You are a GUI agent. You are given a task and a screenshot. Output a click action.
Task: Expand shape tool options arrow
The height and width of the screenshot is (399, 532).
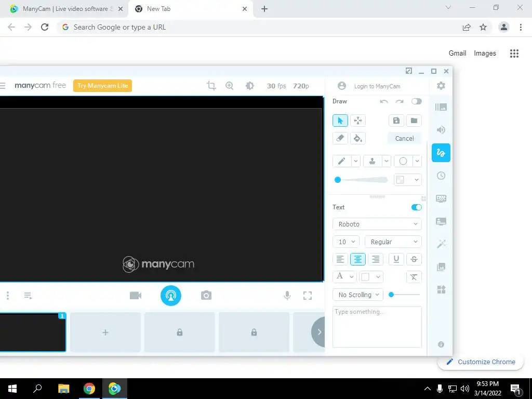pyautogui.click(x=417, y=161)
